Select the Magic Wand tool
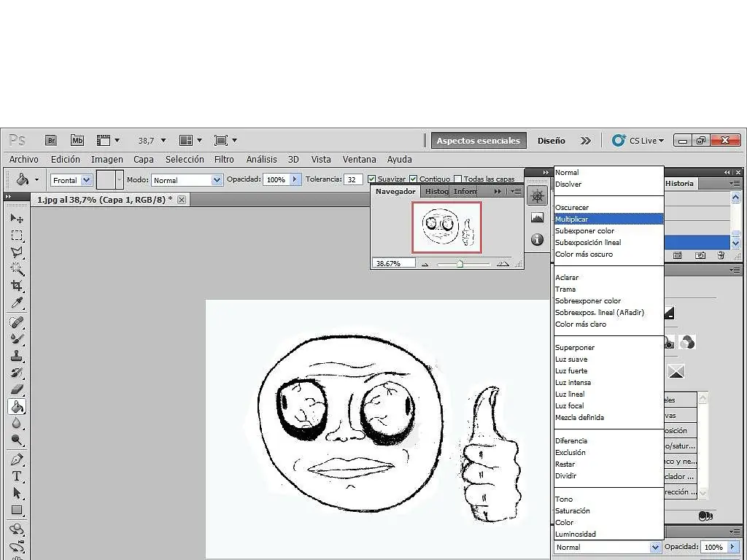The width and height of the screenshot is (747, 560). 17,269
